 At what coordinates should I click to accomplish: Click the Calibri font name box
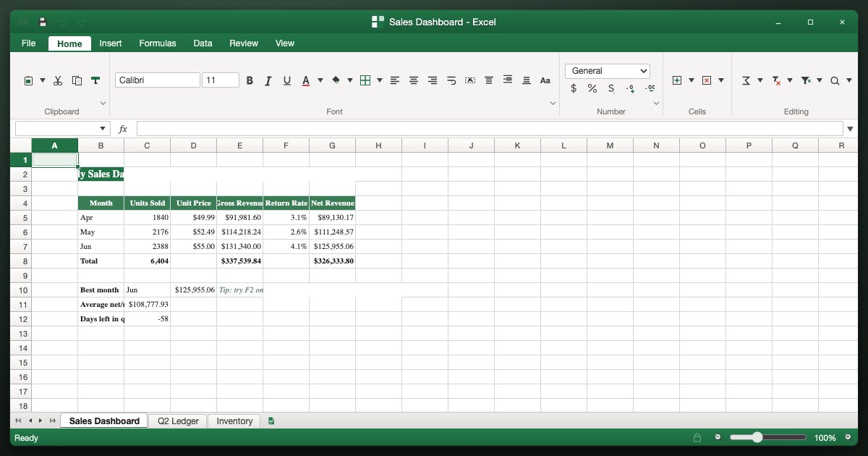[x=158, y=80]
